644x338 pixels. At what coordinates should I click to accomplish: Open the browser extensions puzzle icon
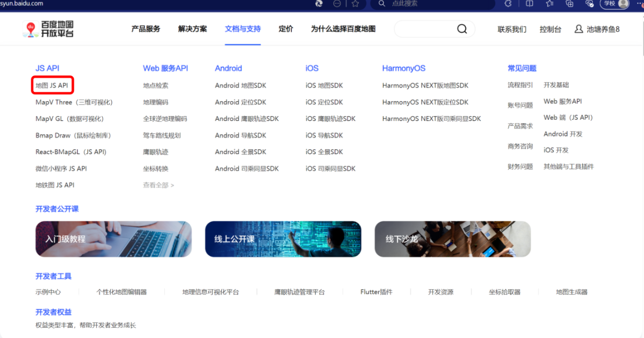[x=508, y=4]
